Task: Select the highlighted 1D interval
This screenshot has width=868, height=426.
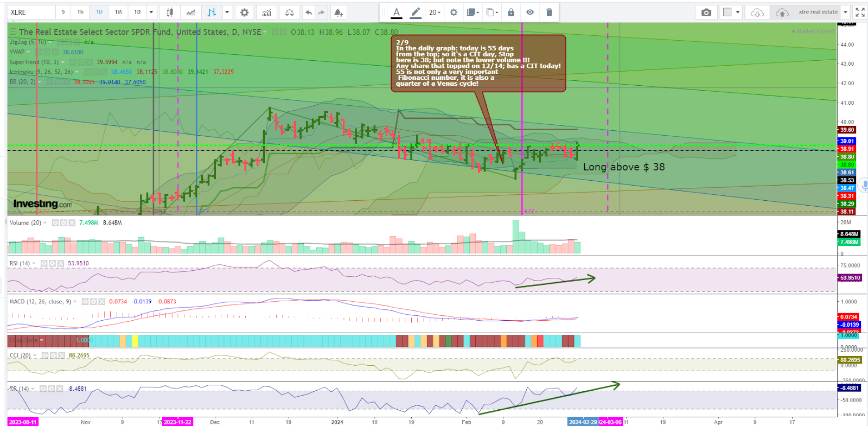Action: coord(99,12)
